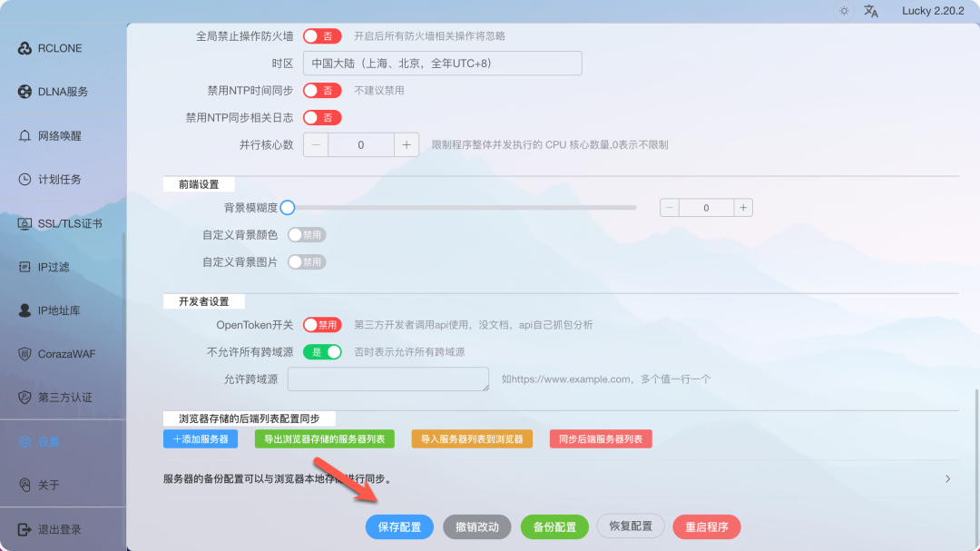Screen dimensions: 980x551
Task: Open the language translation icon
Action: (871, 11)
